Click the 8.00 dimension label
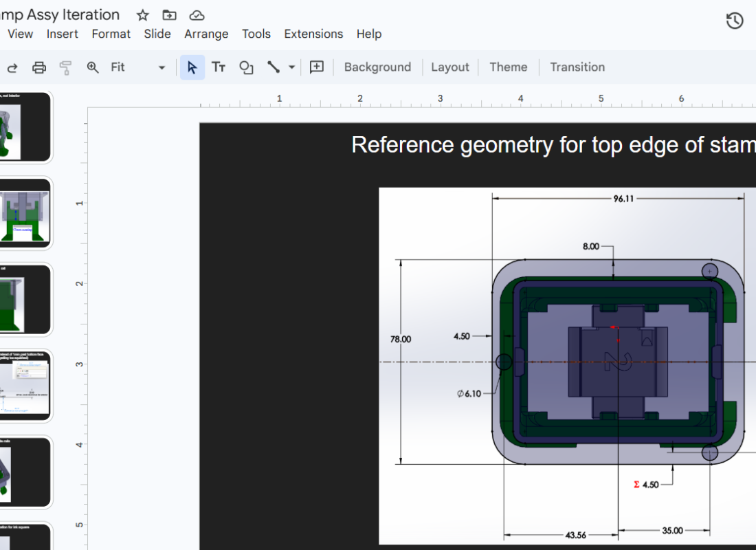The height and width of the screenshot is (550, 756). coord(590,247)
